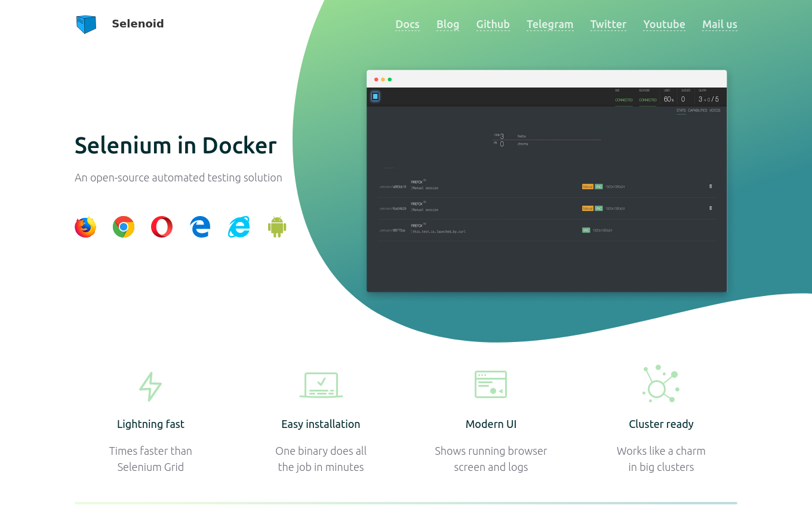Image resolution: width=812 pixels, height=530 pixels.
Task: Click the Opera browser icon
Action: (162, 227)
